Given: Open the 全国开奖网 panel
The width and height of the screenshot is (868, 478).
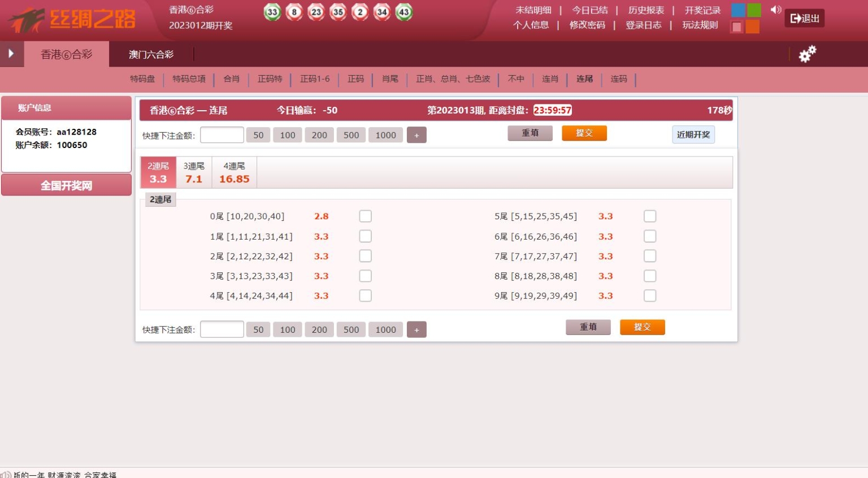Looking at the screenshot, I should tap(66, 185).
